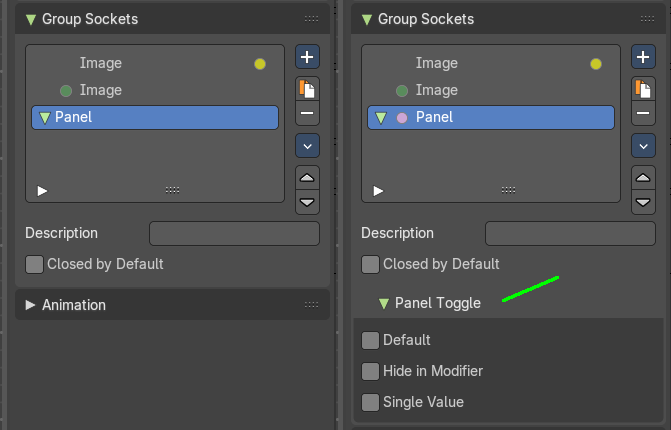Click drag grip on right Group Sockets header
The image size is (671, 430).
tap(647, 19)
